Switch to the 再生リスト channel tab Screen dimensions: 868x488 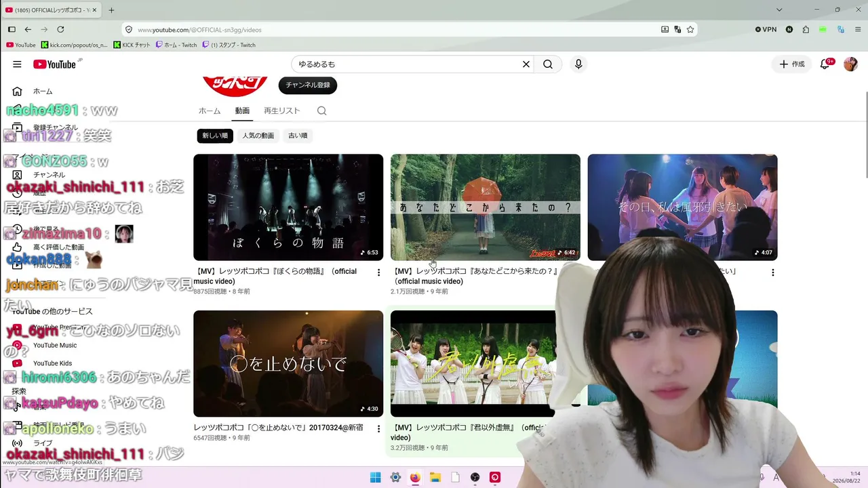click(x=282, y=111)
